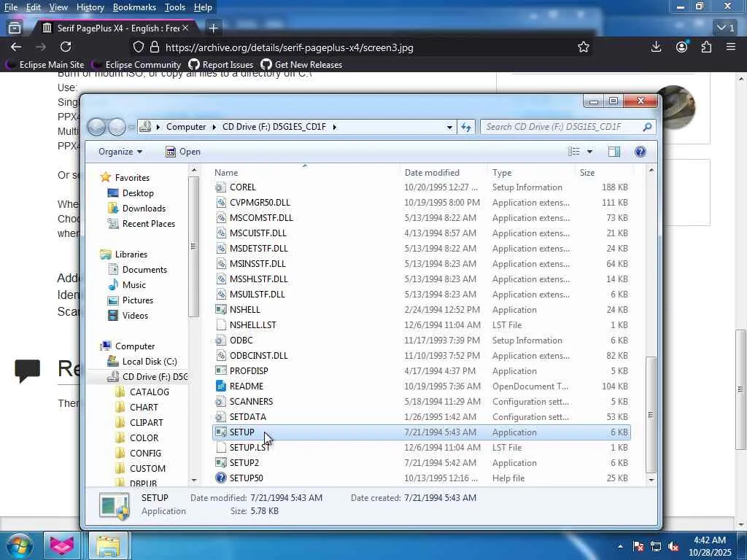Click the refresh button beside address bar
Screen dimensions: 747x560
(x=466, y=127)
